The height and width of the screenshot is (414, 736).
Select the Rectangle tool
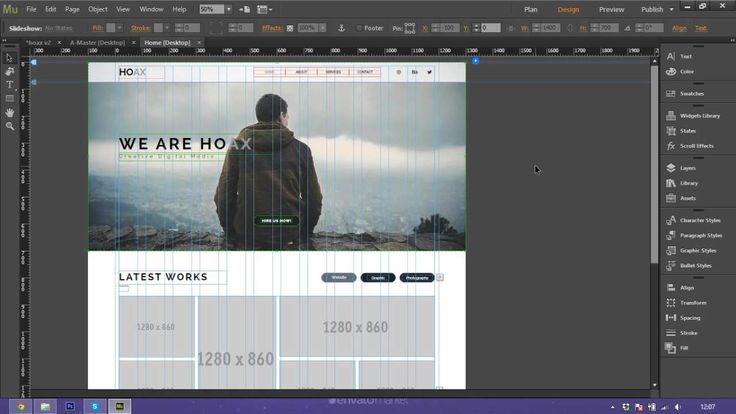click(x=10, y=98)
